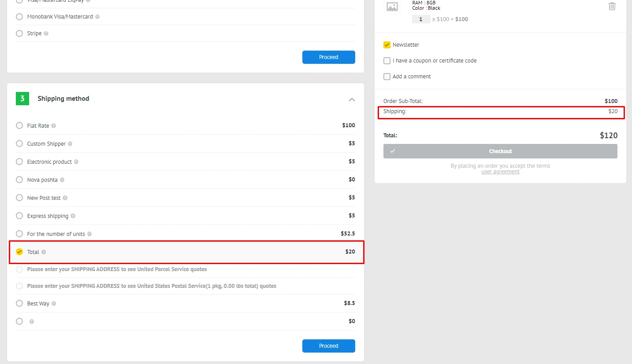Click the help icon beside Custom Shipper
The height and width of the screenshot is (364, 632).
coord(70,144)
